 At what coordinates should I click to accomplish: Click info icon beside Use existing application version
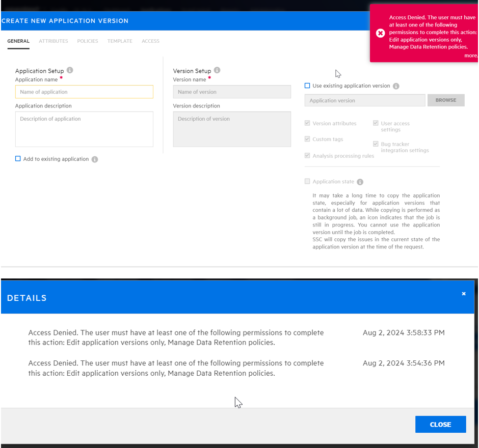coord(396,86)
